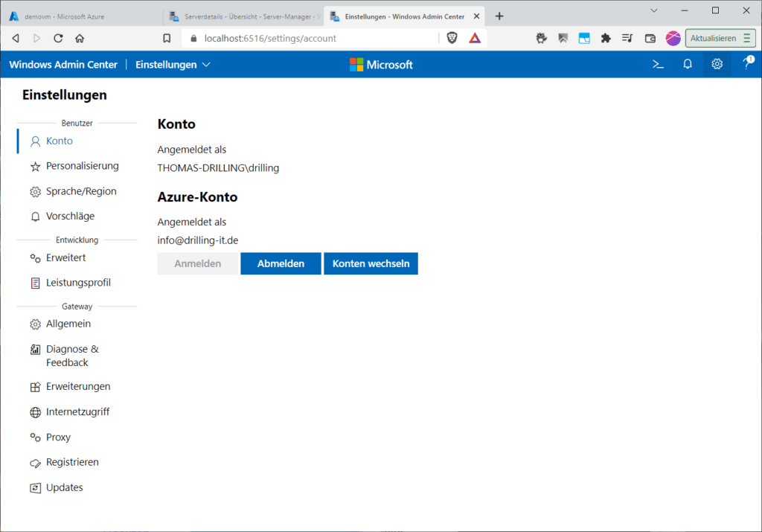Open the tab search chevron
This screenshot has width=762, height=532.
pyautogui.click(x=653, y=10)
